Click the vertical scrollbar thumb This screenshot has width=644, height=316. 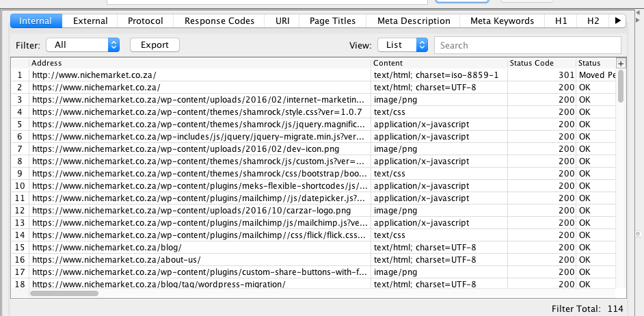point(621,86)
